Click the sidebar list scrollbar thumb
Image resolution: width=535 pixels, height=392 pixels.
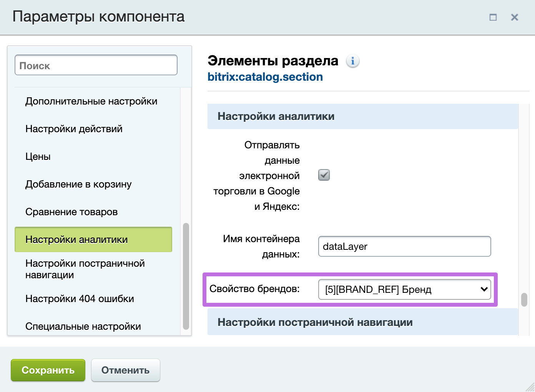[186, 276]
